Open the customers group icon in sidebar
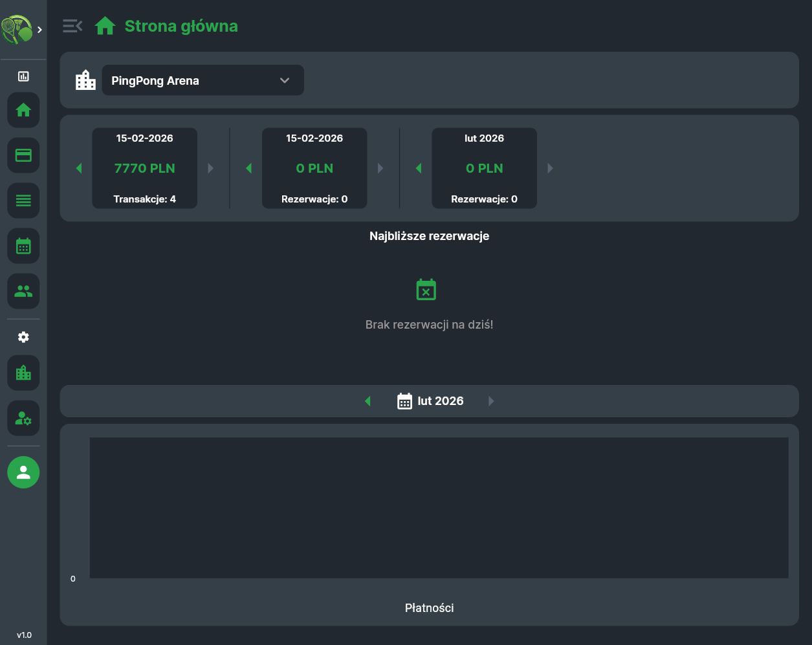The height and width of the screenshot is (645, 812). pyautogui.click(x=23, y=291)
